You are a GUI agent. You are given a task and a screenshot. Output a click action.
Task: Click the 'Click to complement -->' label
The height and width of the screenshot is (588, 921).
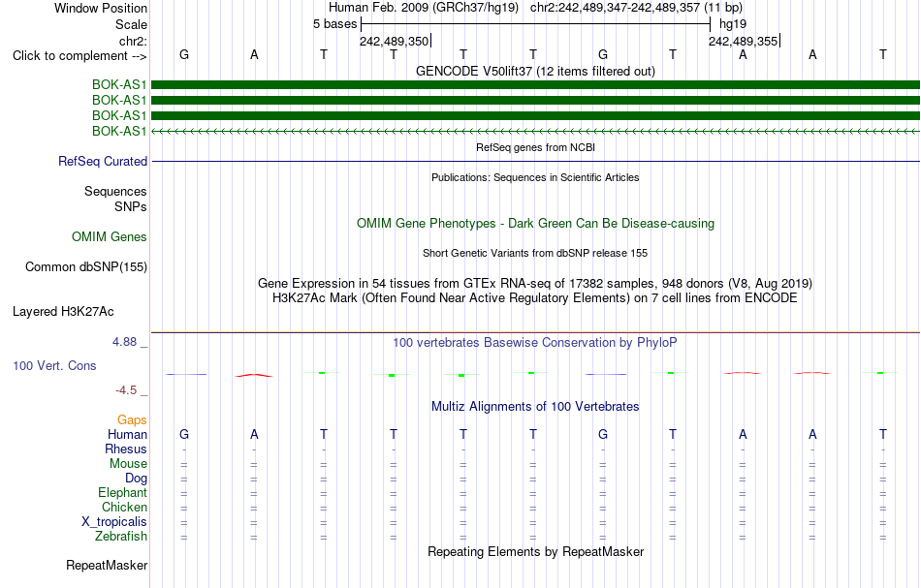(x=79, y=56)
